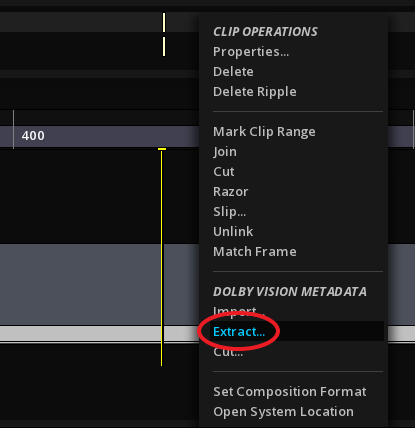Click Open System Location
This screenshot has height=428, width=415.
(283, 412)
